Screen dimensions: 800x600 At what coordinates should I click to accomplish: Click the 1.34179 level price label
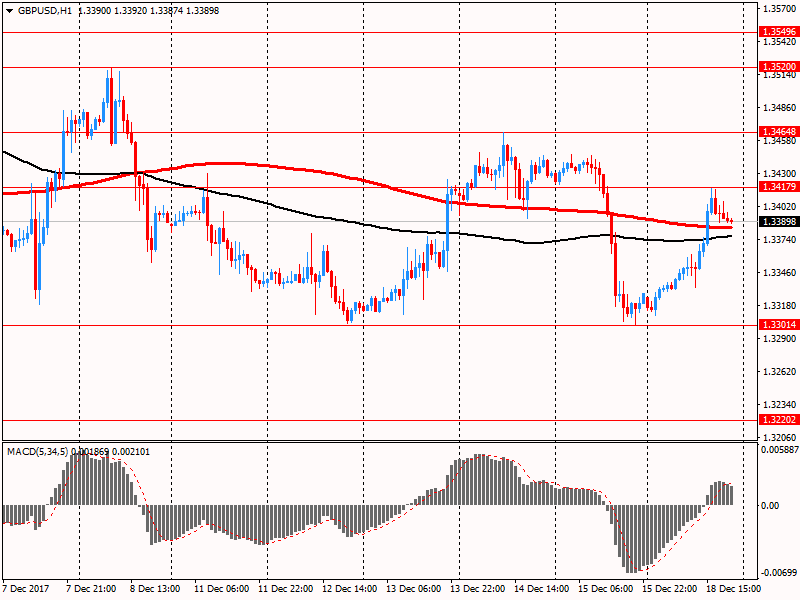point(779,187)
